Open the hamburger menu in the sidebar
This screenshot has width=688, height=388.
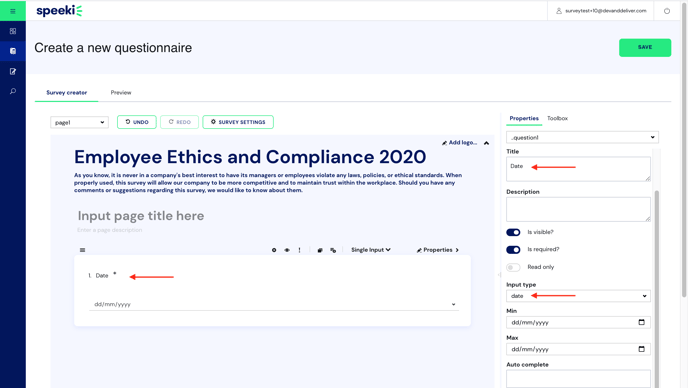(x=13, y=11)
